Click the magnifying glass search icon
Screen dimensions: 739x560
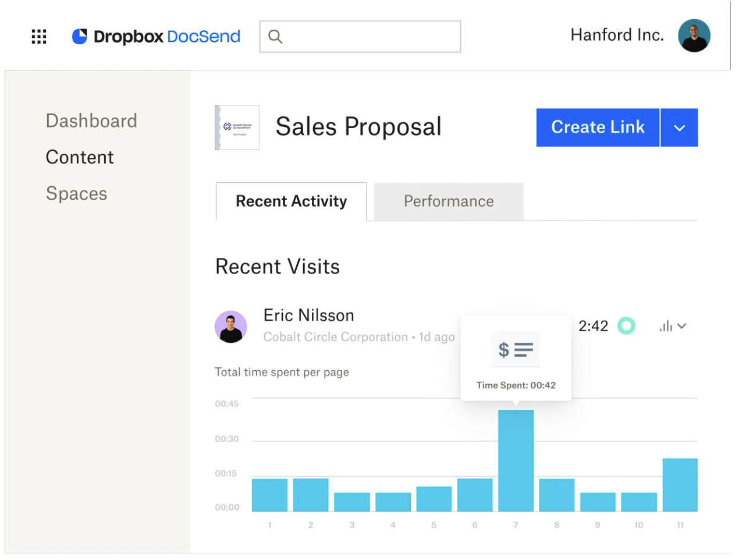275,37
